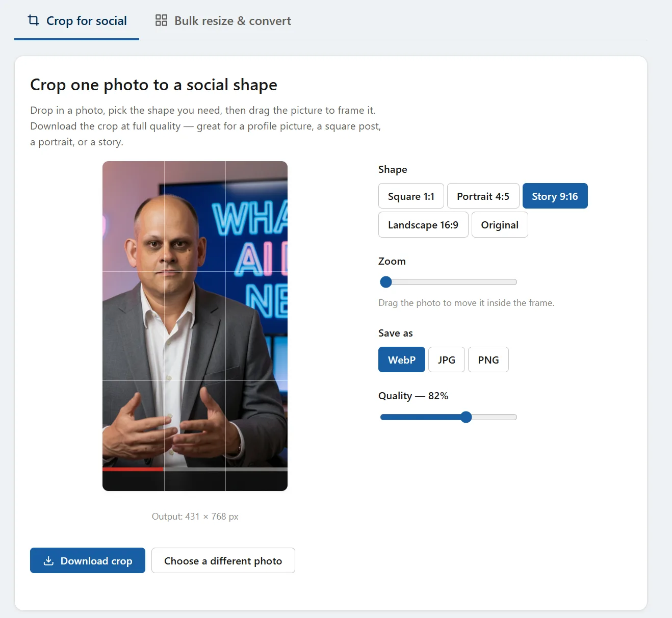Pick the Landscape 16:9 shape
This screenshot has width=672, height=618.
pos(423,225)
